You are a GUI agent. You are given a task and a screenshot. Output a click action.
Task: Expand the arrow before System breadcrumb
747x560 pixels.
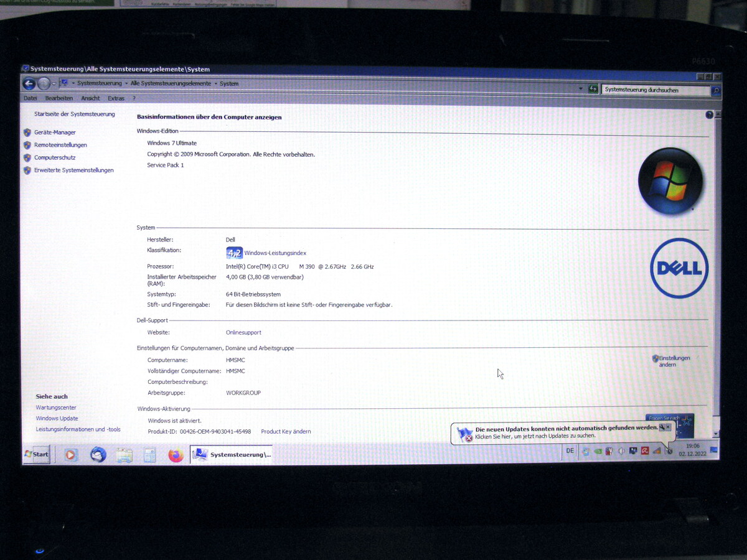216,83
